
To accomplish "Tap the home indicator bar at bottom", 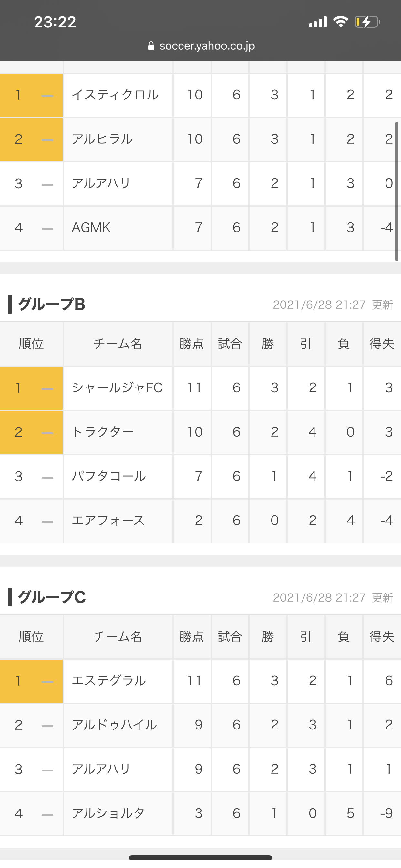I will 200,858.
